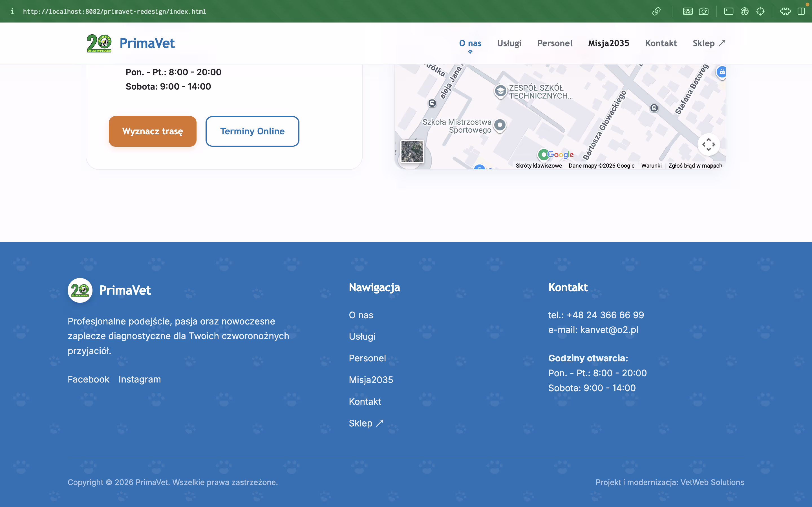Click the globe network icon
The width and height of the screenshot is (812, 507).
(x=745, y=11)
